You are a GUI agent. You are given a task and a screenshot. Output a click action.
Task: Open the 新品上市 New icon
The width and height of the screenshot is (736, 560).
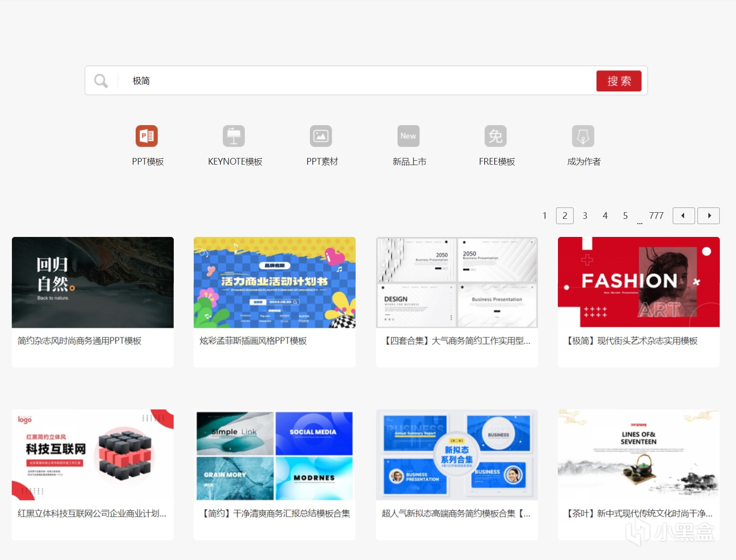(408, 136)
